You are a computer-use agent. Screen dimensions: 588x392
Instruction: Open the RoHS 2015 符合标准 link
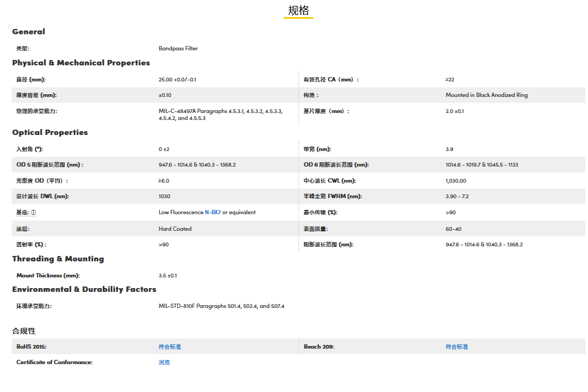coord(170,347)
